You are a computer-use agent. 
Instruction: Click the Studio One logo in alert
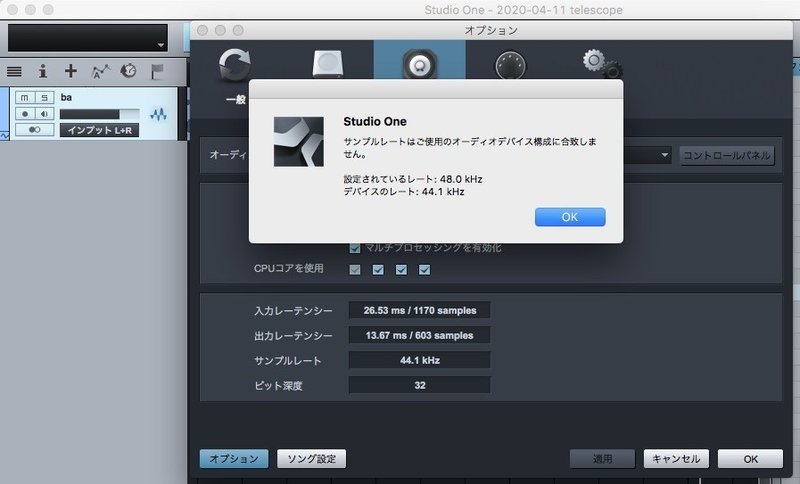click(298, 142)
